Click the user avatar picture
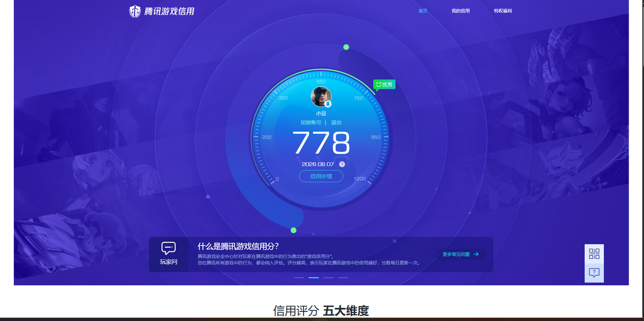Image resolution: width=644 pixels, height=321 pixels. coord(321,97)
